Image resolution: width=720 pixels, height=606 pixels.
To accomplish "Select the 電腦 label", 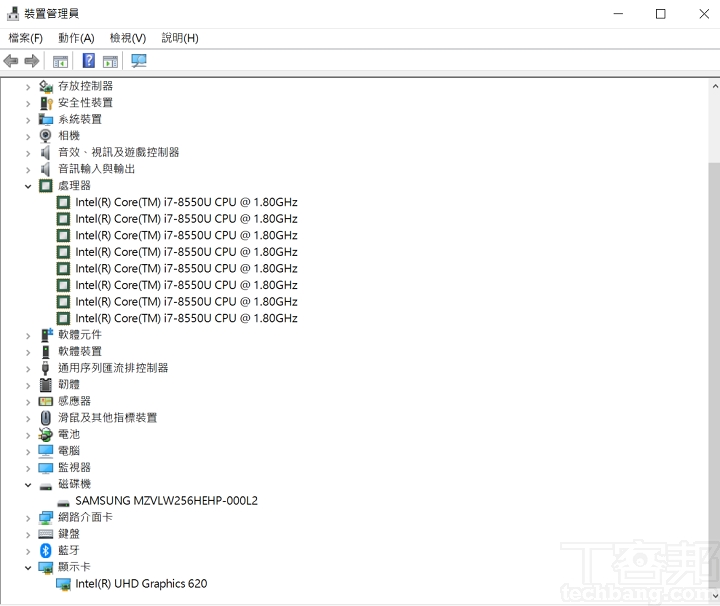I will click(69, 451).
